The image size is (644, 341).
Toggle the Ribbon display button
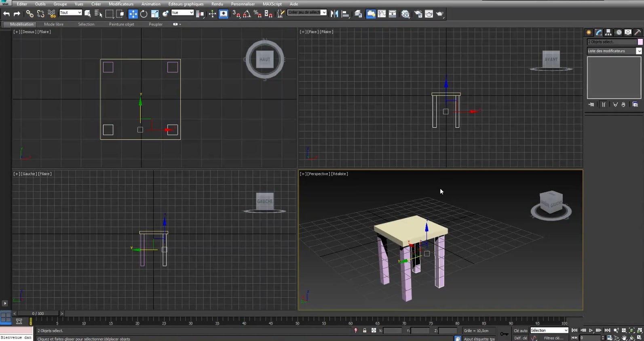(371, 14)
